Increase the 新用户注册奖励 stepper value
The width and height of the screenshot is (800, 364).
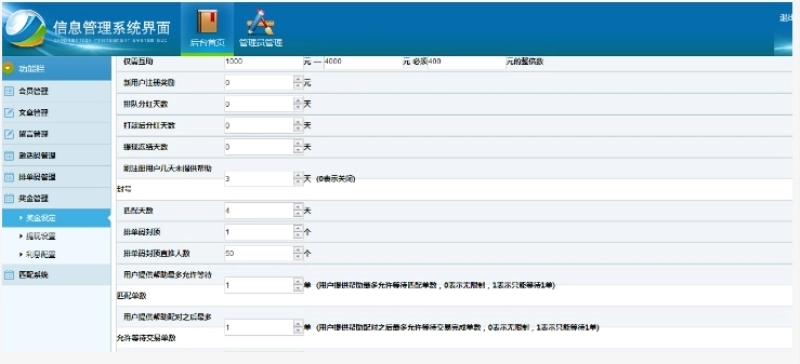[298, 79]
